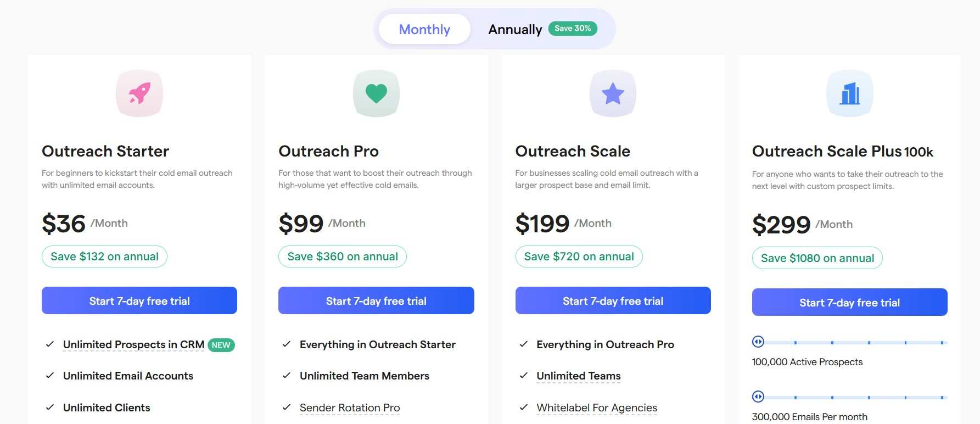Open details for Whitelabel For Agencies
The width and height of the screenshot is (980, 424).
(596, 408)
